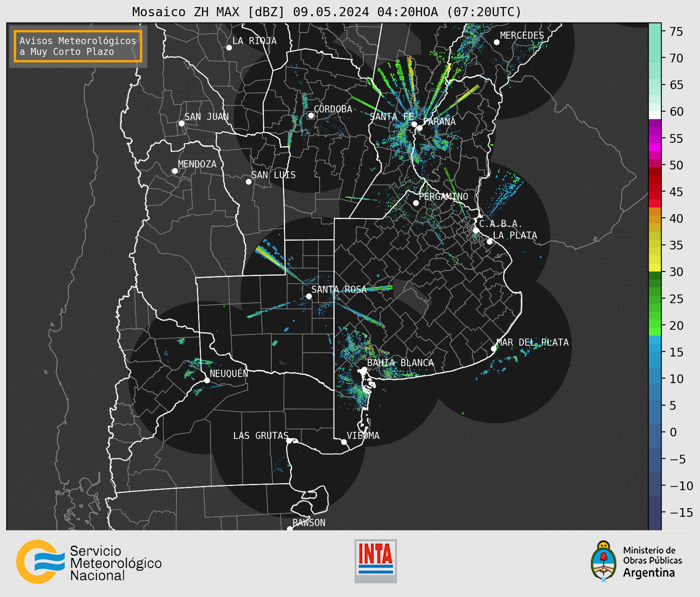Select the Mendoza city marker dot
The image size is (700, 597).
click(x=175, y=171)
